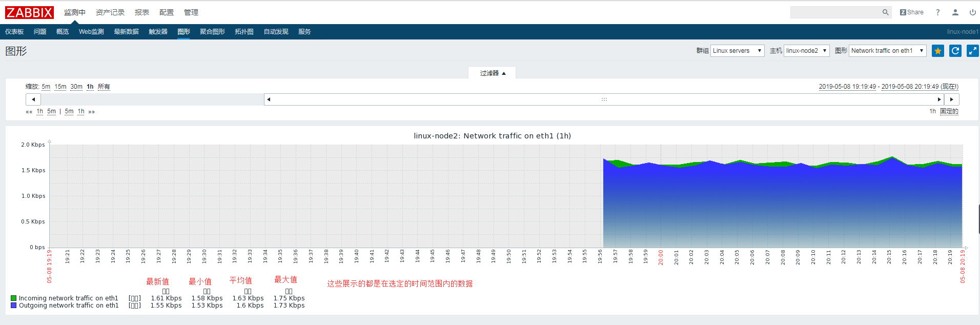980x325 pixels.
Task: Click the Incoming network traffic on eth1 label
Action: (69, 298)
